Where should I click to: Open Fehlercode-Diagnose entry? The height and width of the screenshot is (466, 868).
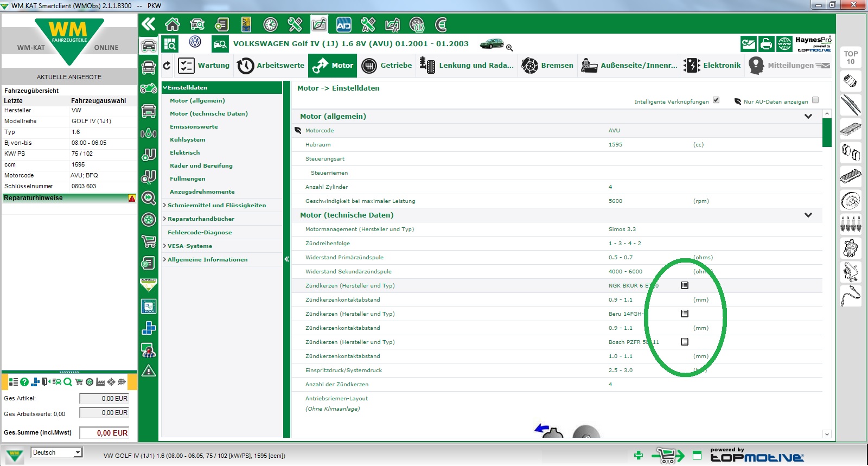(x=200, y=232)
